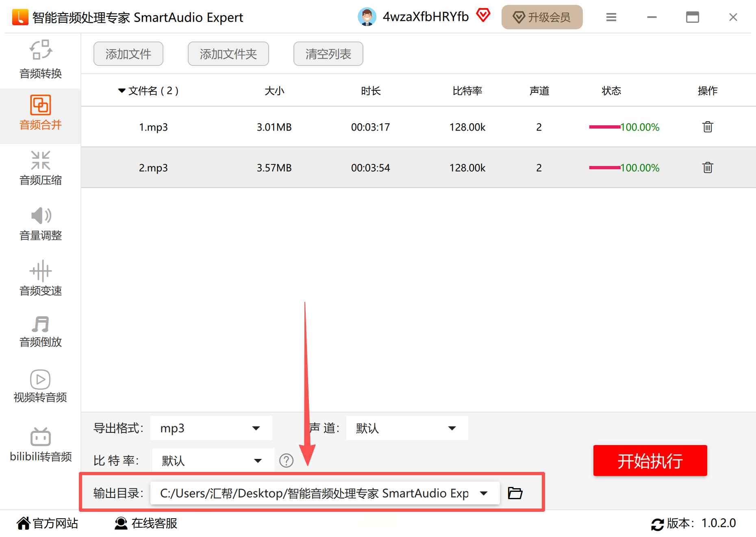Click the 清空列表 clear list button

[328, 54]
